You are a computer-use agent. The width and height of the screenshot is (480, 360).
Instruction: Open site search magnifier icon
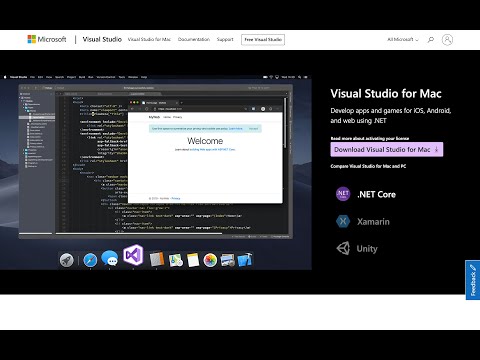pyautogui.click(x=431, y=40)
